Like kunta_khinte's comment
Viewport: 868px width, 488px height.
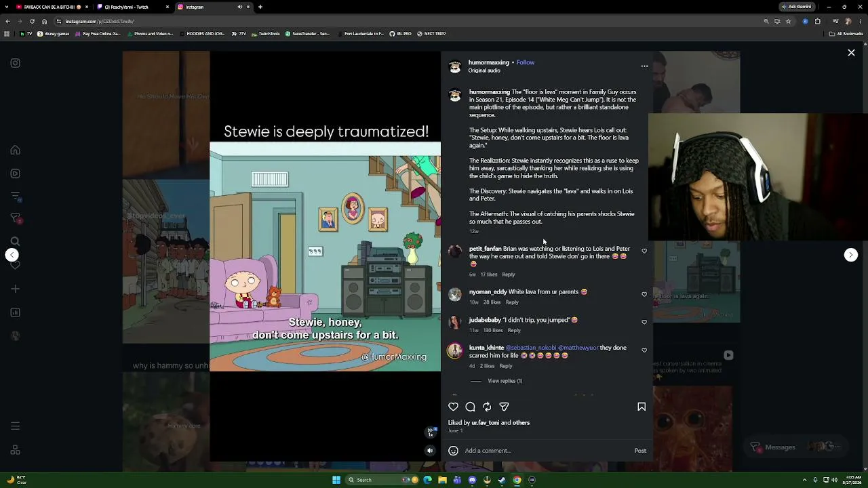(x=644, y=350)
